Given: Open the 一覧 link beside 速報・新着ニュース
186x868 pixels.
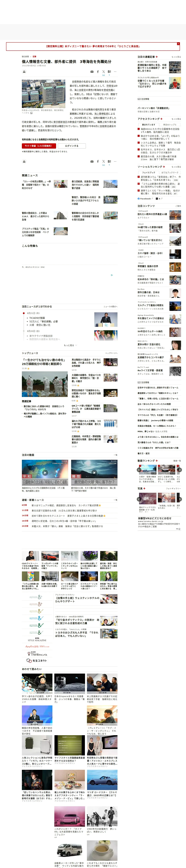Looking at the screenshot, I should tap(115, 500).
